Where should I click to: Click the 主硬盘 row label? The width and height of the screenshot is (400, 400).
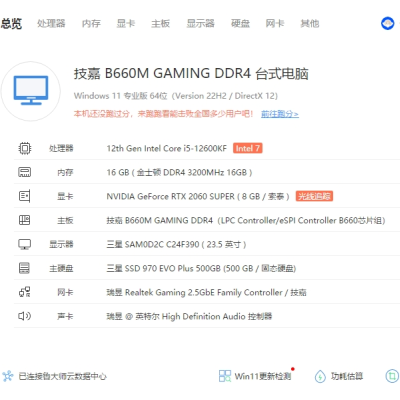61,268
